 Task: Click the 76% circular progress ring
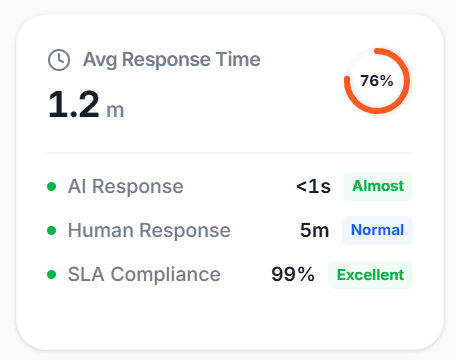(377, 81)
